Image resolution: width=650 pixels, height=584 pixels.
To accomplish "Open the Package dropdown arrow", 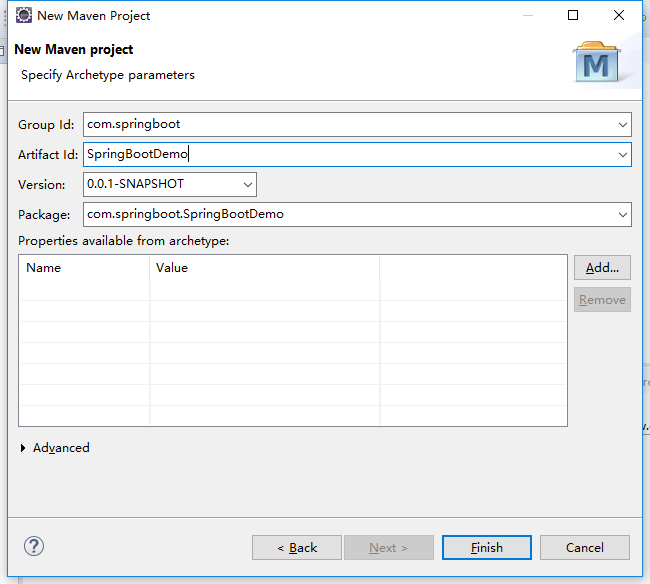I will coord(622,214).
